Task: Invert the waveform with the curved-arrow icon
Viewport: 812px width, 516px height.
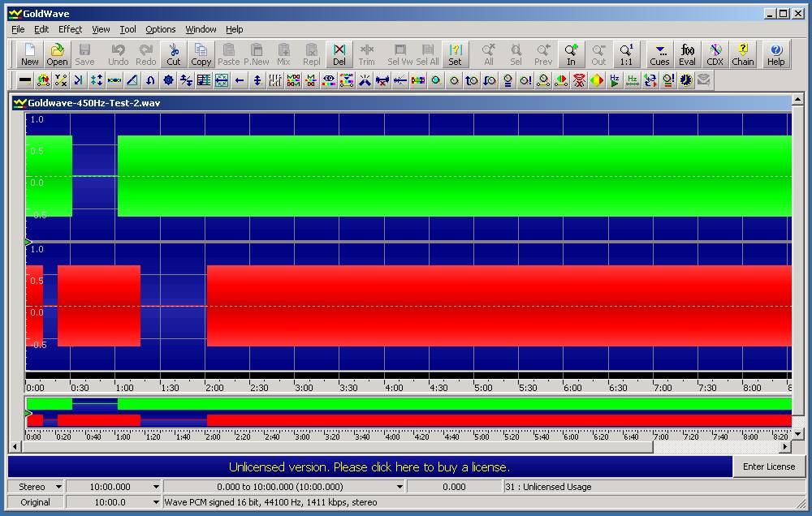Action: click(150, 80)
